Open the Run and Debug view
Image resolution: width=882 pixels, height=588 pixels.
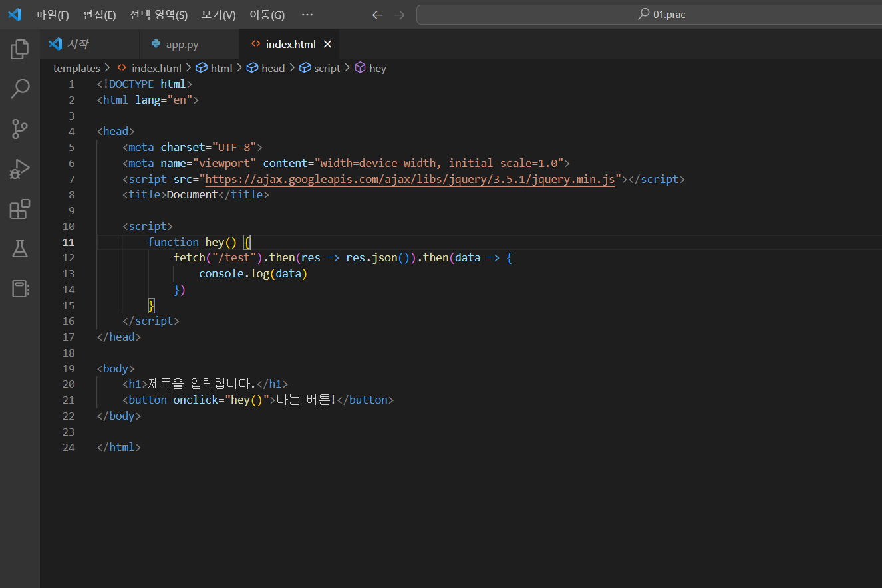click(20, 169)
